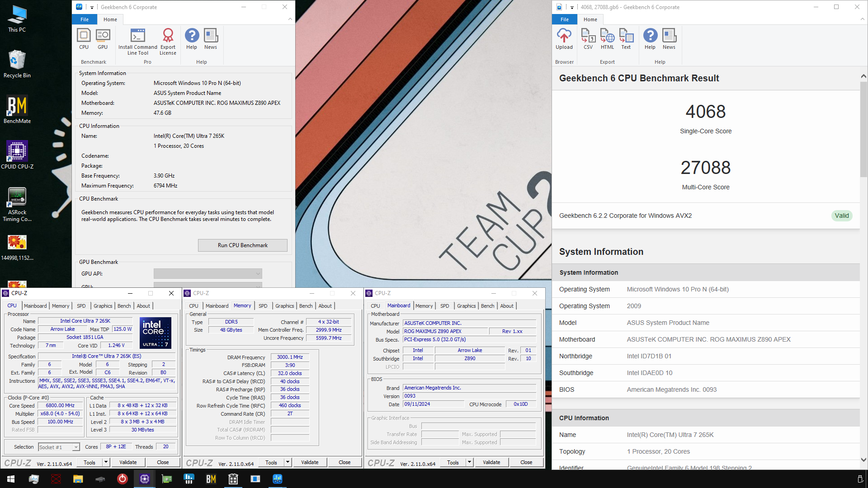Open Bench tab in first CPU-Z window
Image resolution: width=868 pixels, height=488 pixels.
pos(124,306)
